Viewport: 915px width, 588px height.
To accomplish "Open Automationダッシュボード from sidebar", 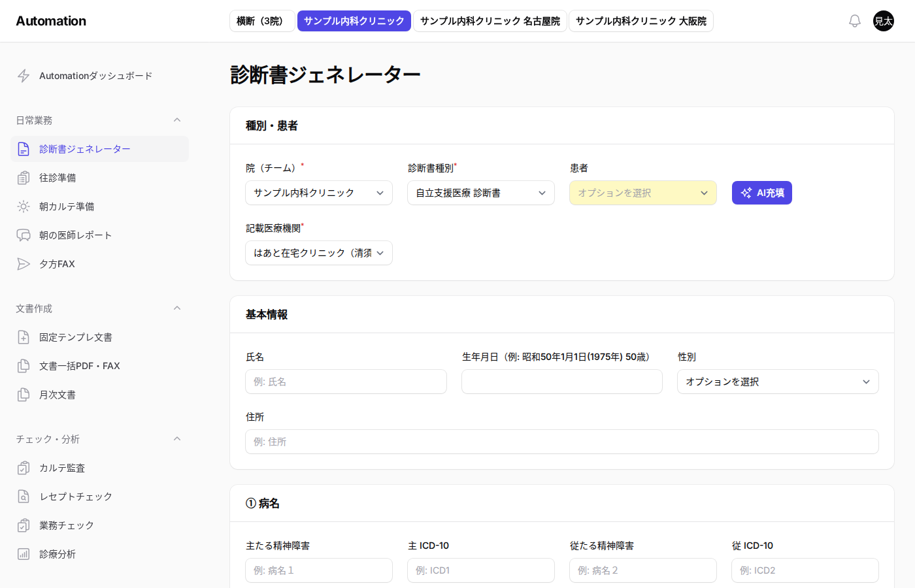I will [x=99, y=76].
